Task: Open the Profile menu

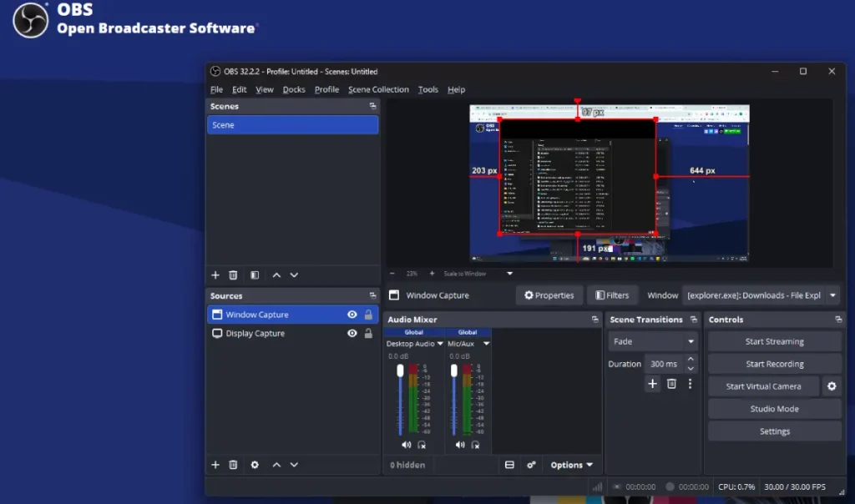Action: (326, 89)
